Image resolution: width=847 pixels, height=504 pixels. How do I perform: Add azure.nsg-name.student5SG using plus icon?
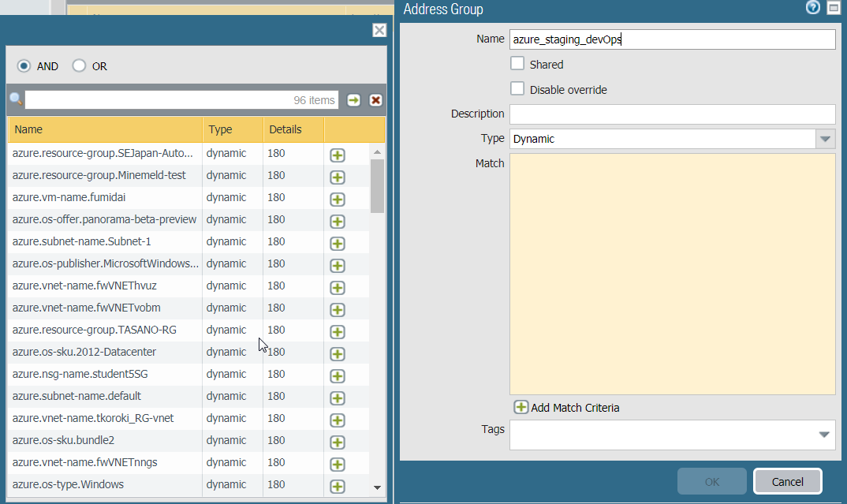click(x=338, y=376)
